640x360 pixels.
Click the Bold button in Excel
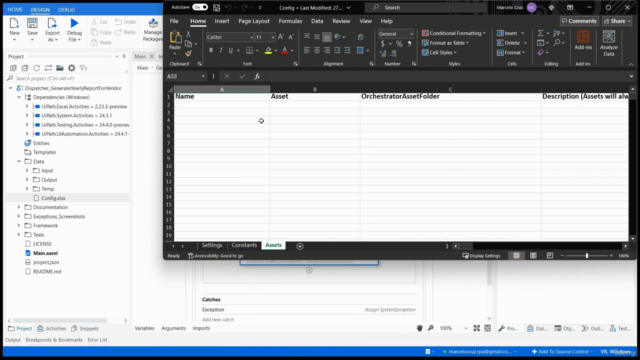pyautogui.click(x=211, y=50)
